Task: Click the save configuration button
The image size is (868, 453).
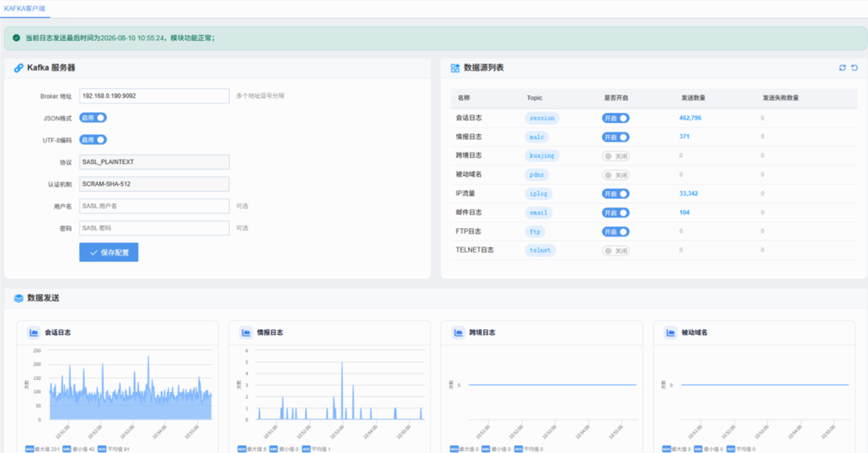Action: tap(108, 252)
